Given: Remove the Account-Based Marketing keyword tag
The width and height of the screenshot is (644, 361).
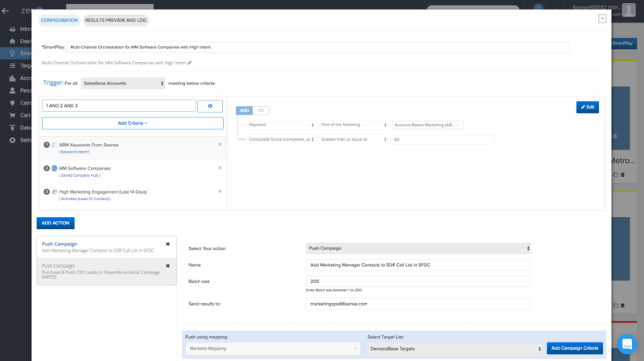Looking at the screenshot, I should 458,125.
